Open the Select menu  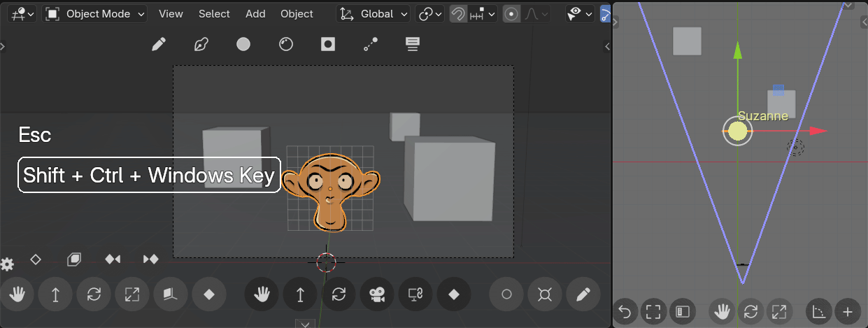tap(214, 13)
